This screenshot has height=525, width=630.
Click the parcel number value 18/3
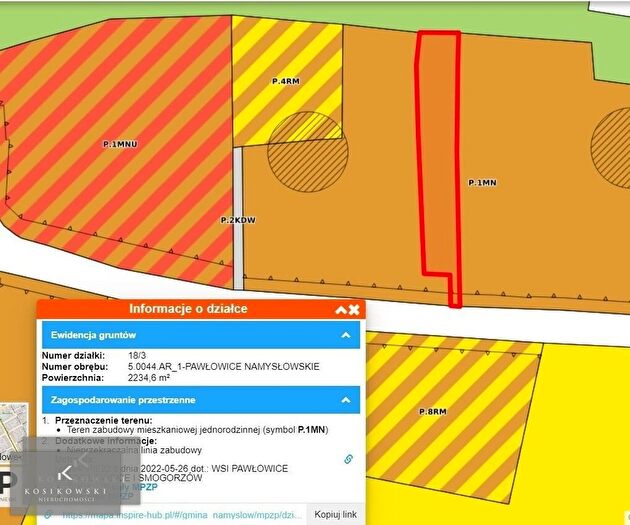pos(137,355)
